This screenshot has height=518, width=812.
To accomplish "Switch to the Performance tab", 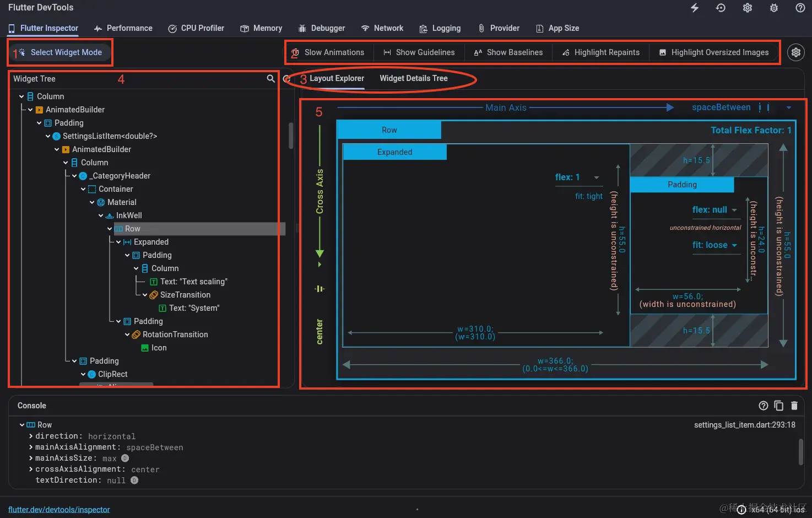I will coord(123,28).
